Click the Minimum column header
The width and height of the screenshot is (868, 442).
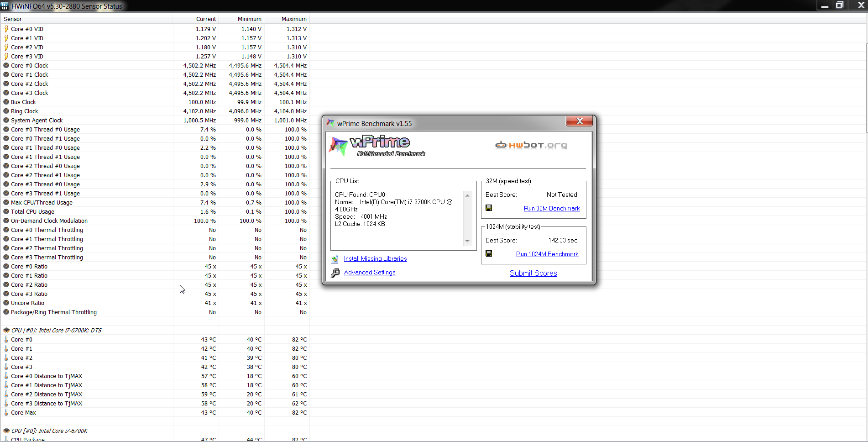click(241, 19)
